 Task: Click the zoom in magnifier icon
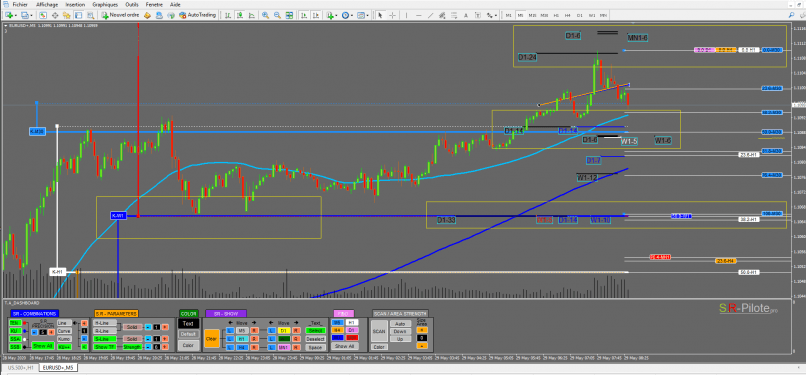[265, 15]
